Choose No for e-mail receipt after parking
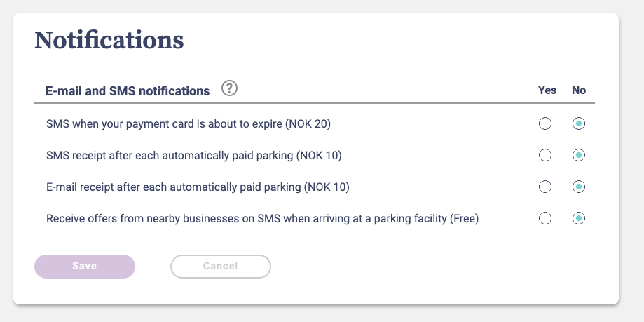The height and width of the screenshot is (322, 644). click(x=579, y=187)
